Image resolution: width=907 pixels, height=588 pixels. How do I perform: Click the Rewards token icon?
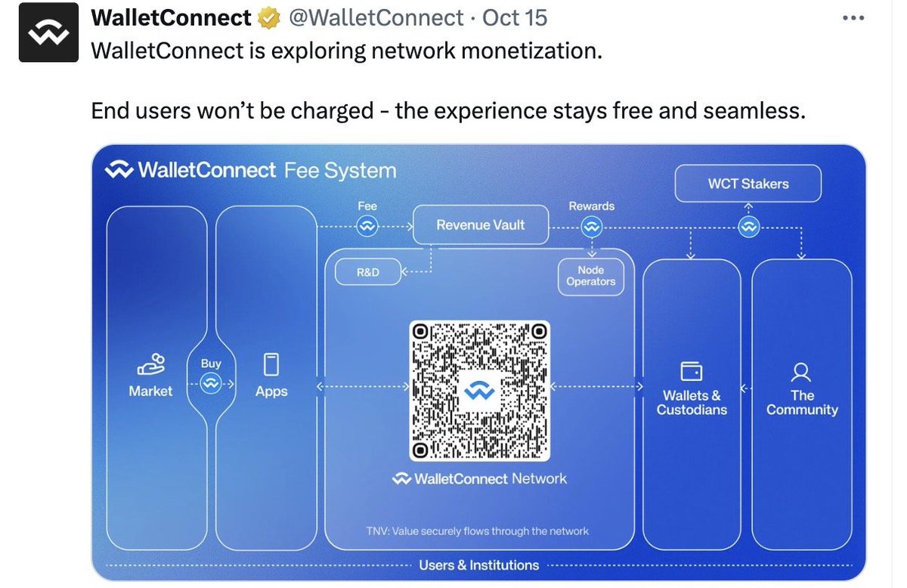click(591, 226)
